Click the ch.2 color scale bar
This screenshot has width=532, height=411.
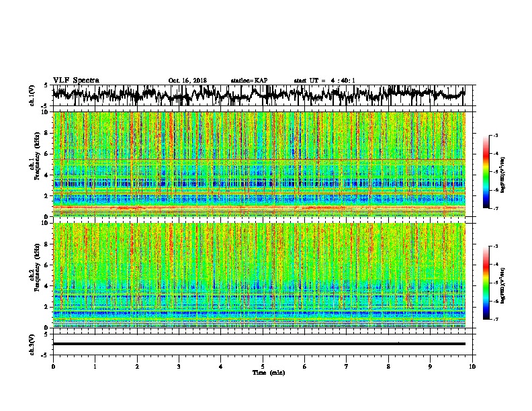click(x=486, y=283)
